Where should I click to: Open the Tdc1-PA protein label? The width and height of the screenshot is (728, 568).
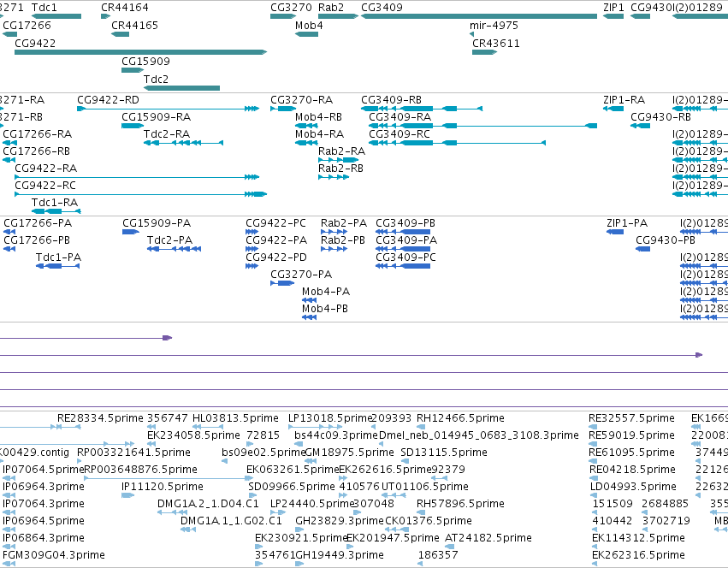(58, 257)
